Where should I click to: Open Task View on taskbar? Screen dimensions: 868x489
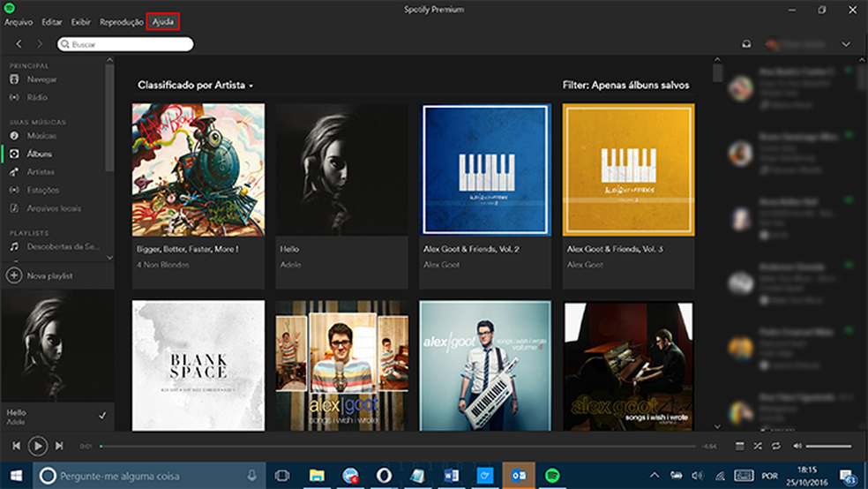282,476
